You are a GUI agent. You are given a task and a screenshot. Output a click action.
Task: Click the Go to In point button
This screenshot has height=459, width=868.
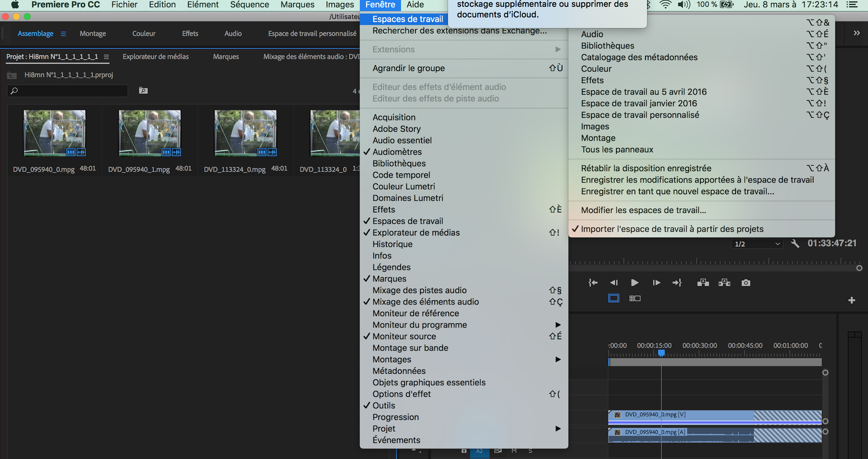(x=593, y=283)
